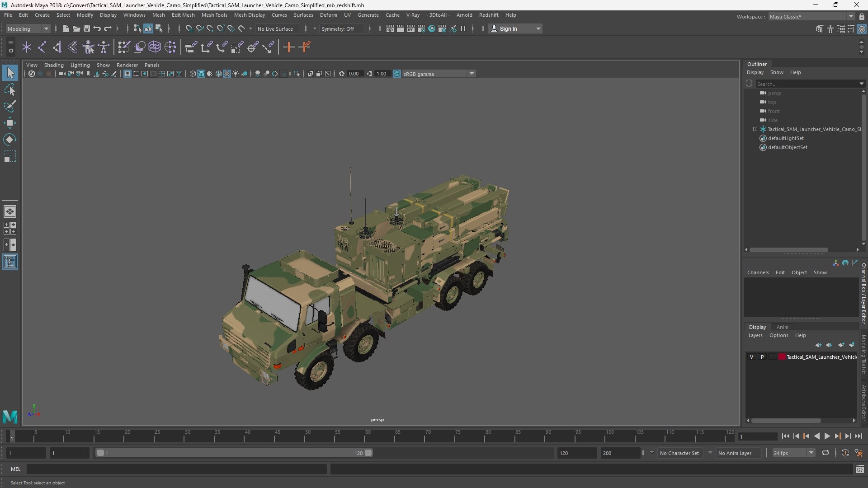Open the Workspace Maya Classic dropdown
Viewport: 868px width, 488px height.
pyautogui.click(x=811, y=17)
